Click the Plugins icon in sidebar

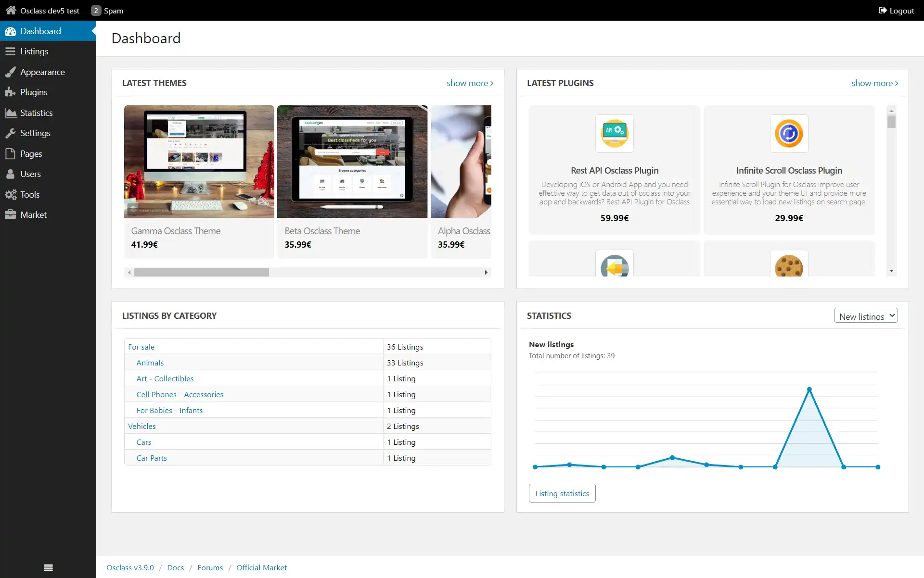11,92
